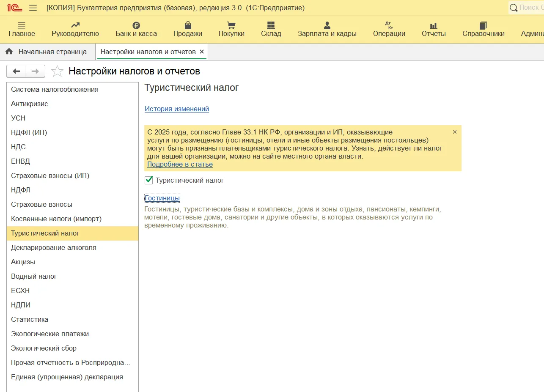Open the Продажи section

tap(188, 29)
